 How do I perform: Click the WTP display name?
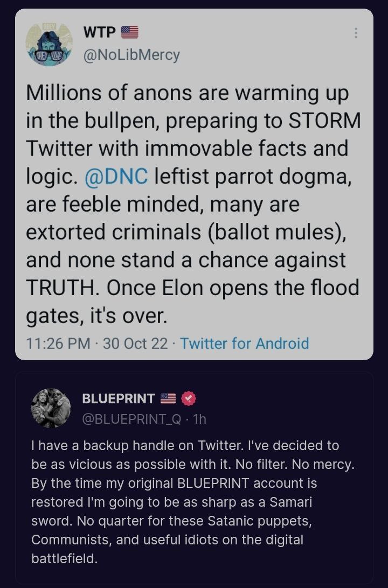pyautogui.click(x=99, y=32)
